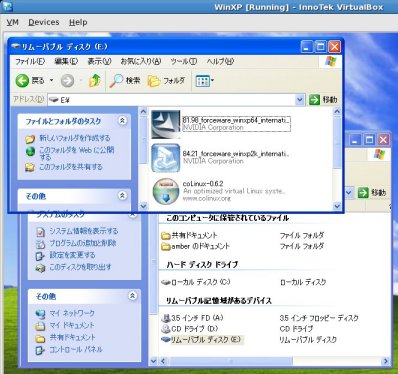Collapse the file and folder tasks panel

point(122,121)
